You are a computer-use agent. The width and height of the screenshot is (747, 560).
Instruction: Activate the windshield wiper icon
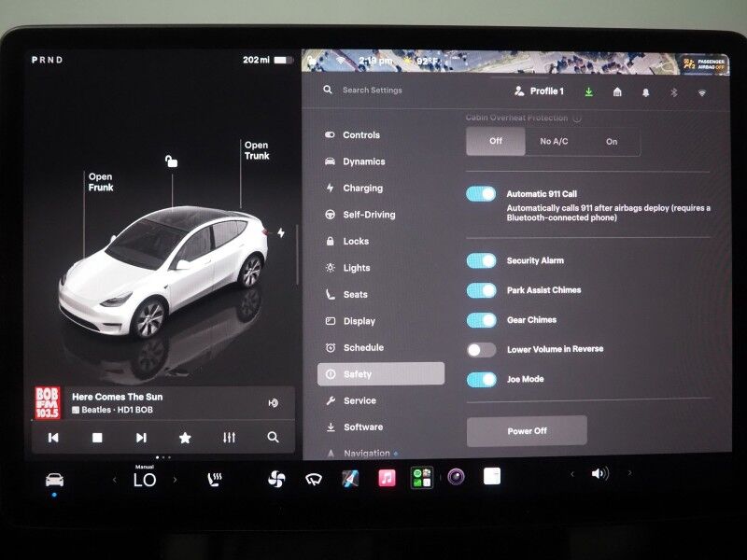[314, 479]
